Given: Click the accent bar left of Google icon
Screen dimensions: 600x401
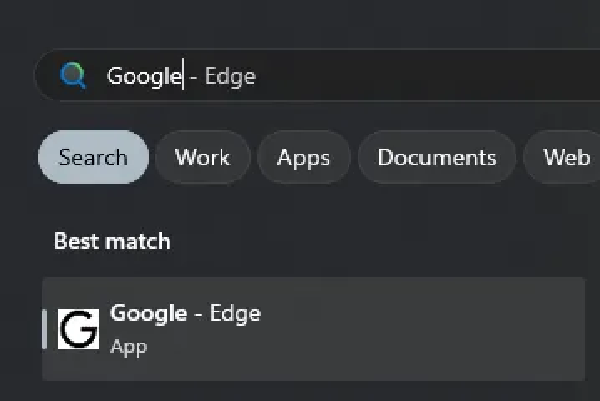Looking at the screenshot, I should (x=45, y=329).
